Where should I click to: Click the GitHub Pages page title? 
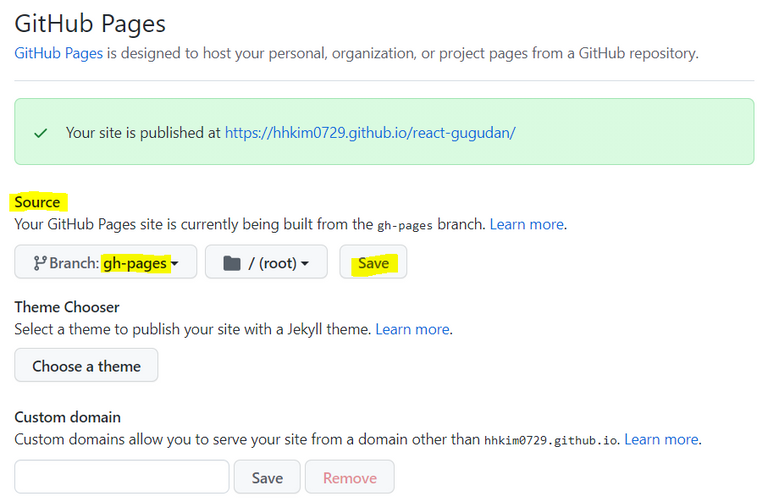coord(90,24)
